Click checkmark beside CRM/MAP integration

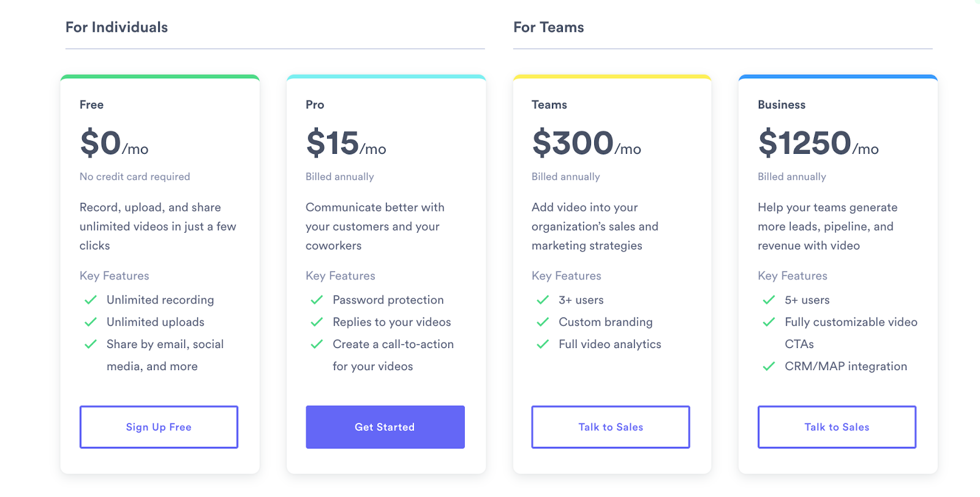[769, 366]
